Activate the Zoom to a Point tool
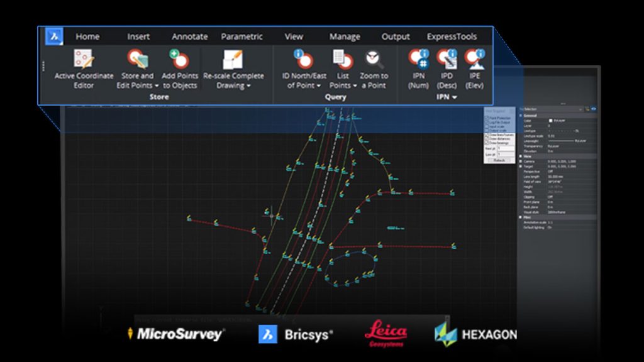 pos(374,60)
